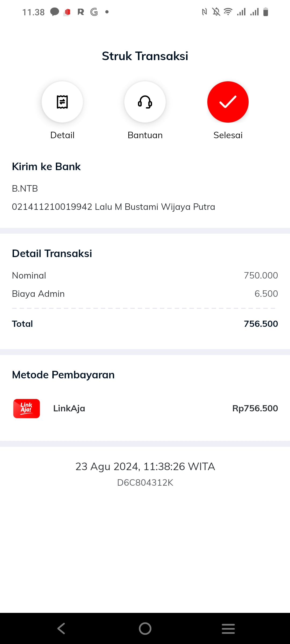Image resolution: width=290 pixels, height=644 pixels.
Task: Tap the Bantuan headset icon
Action: 145,102
